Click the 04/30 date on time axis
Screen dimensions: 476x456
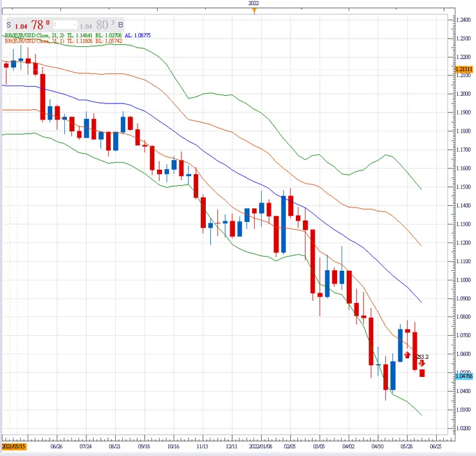(x=378, y=446)
